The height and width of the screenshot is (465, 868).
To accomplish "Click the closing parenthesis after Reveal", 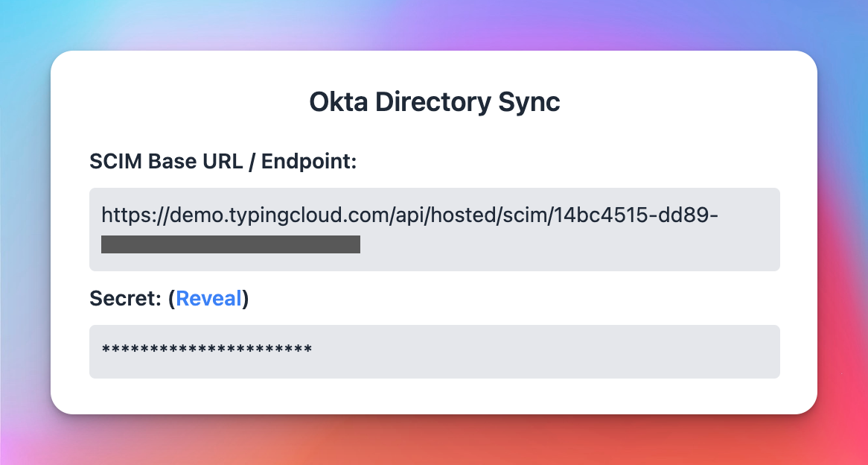I will click(245, 299).
